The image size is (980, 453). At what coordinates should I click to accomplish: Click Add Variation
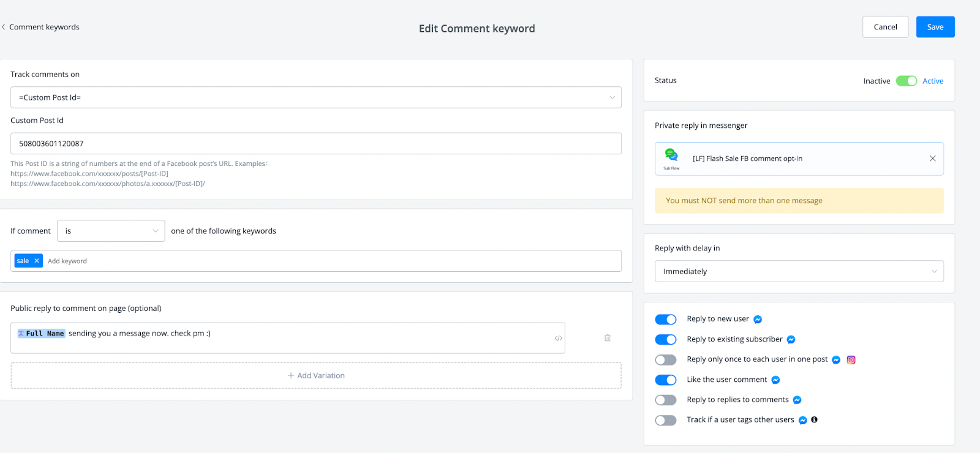pyautogui.click(x=316, y=376)
